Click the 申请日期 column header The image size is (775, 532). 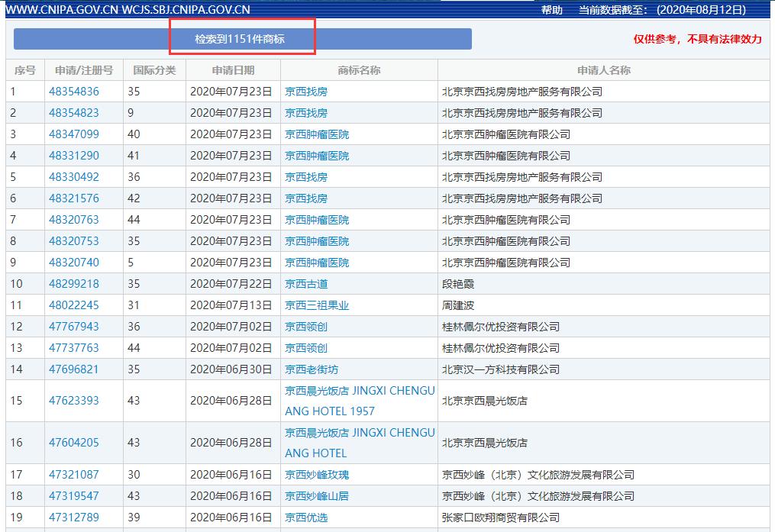pyautogui.click(x=233, y=70)
